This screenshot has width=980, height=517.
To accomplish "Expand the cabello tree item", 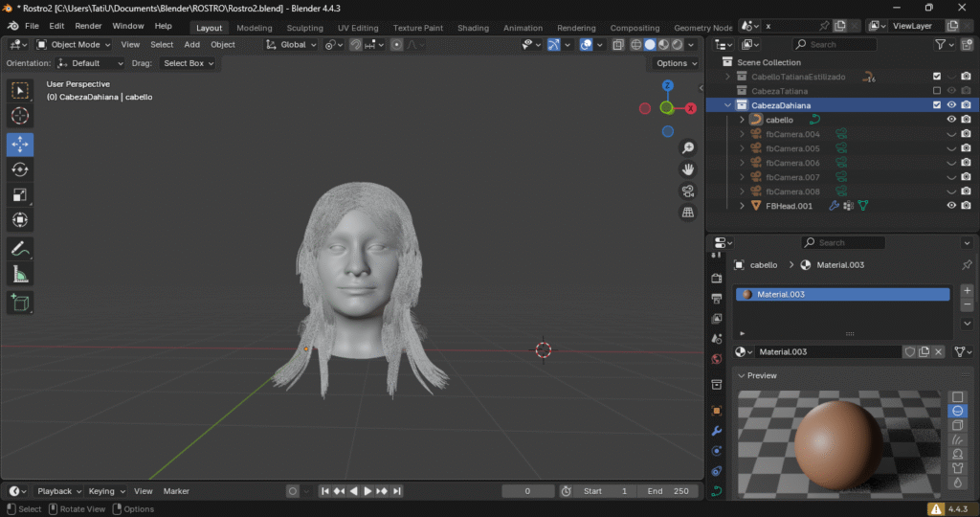I will pyautogui.click(x=742, y=120).
